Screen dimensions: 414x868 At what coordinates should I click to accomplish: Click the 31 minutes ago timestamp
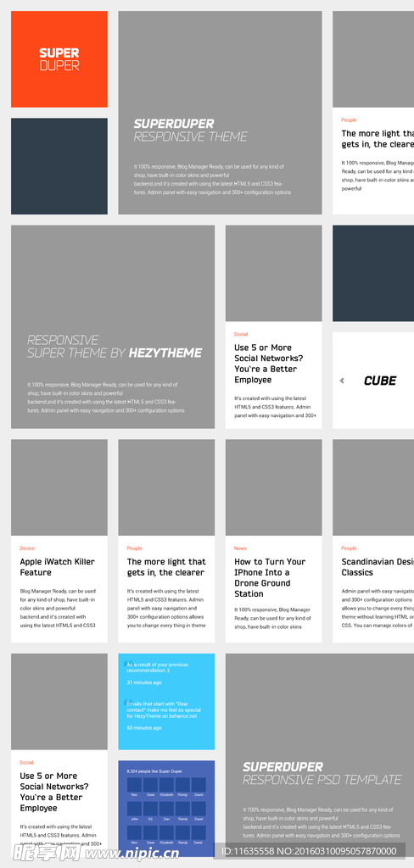(144, 682)
